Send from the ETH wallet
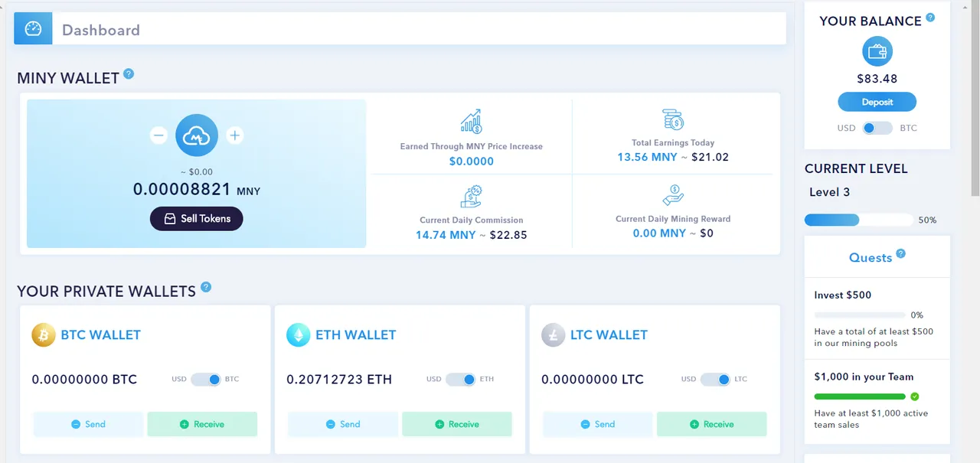The image size is (980, 463). (x=343, y=424)
